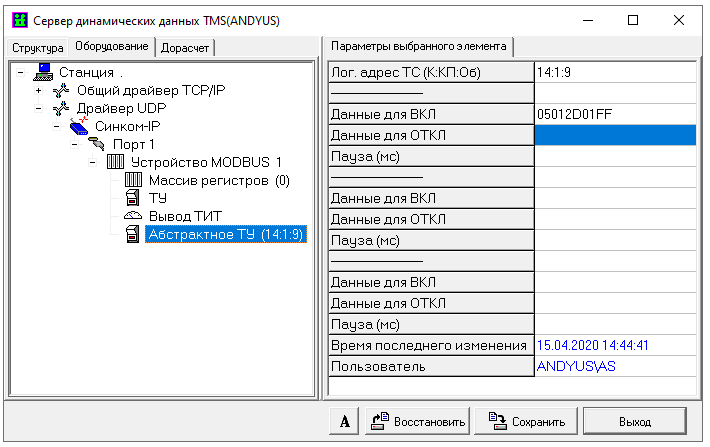Screen dimensions: 710x447
Task: Select the ТУ tree node
Action: [157, 198]
